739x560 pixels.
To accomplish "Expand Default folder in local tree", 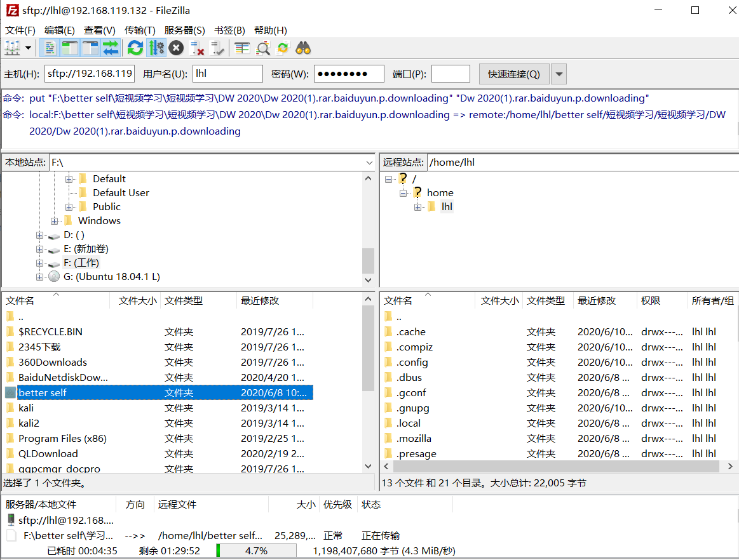I will click(x=69, y=179).
